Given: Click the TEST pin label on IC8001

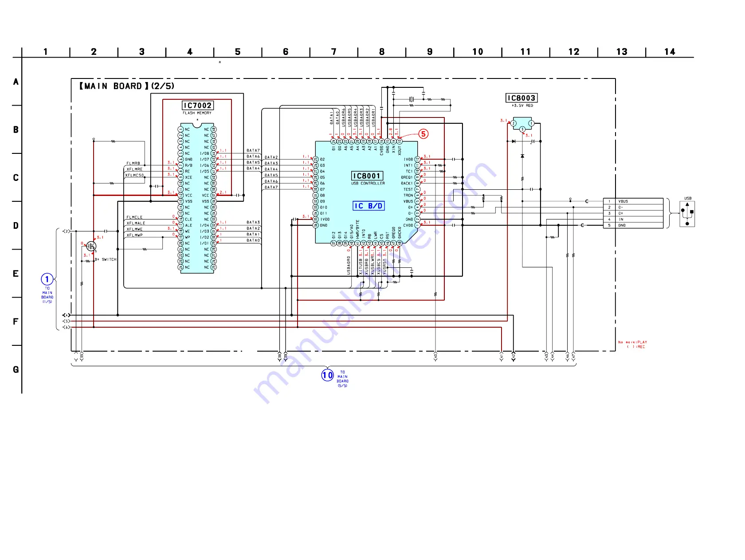Looking at the screenshot, I should point(408,189).
